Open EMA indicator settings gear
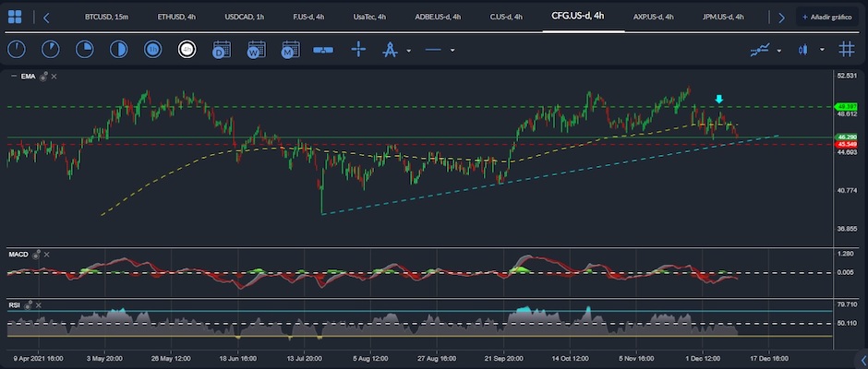Image resolution: width=868 pixels, height=369 pixels. pos(43,77)
